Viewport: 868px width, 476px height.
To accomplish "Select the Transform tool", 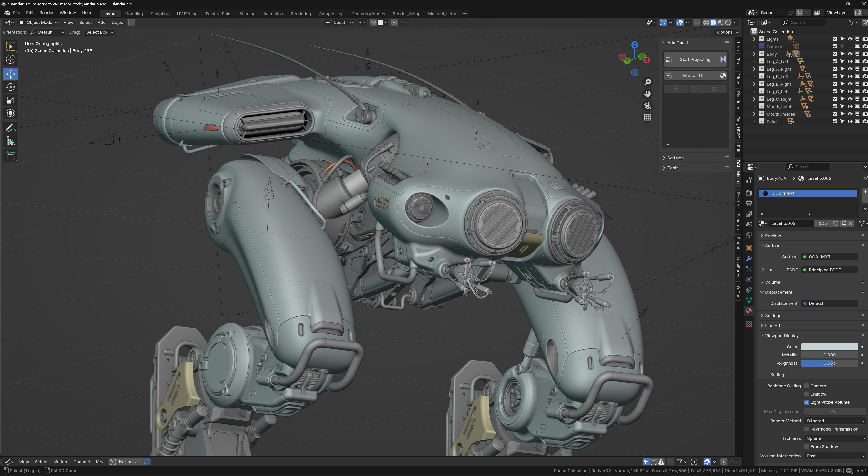I will tap(10, 113).
